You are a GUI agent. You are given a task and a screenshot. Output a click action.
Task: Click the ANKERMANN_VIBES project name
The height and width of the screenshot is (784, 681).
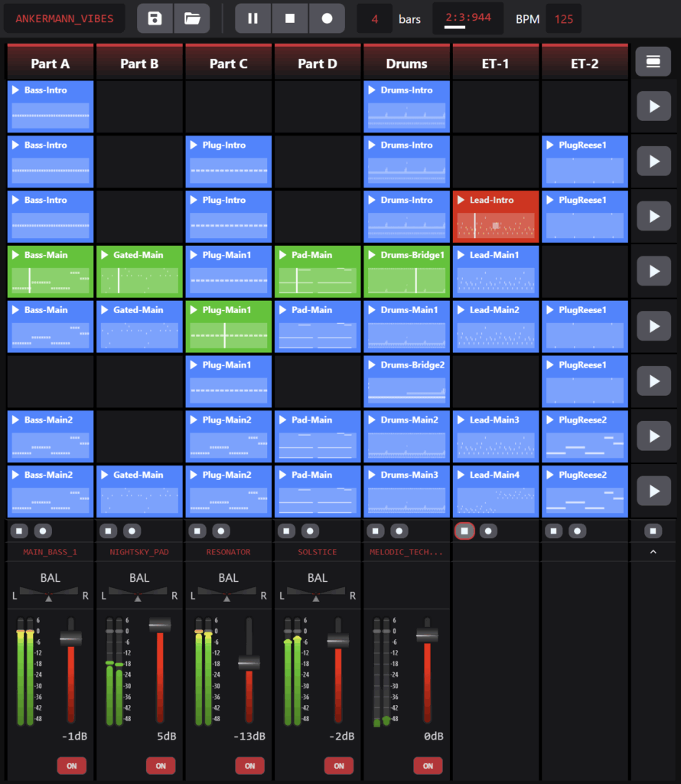tap(64, 18)
